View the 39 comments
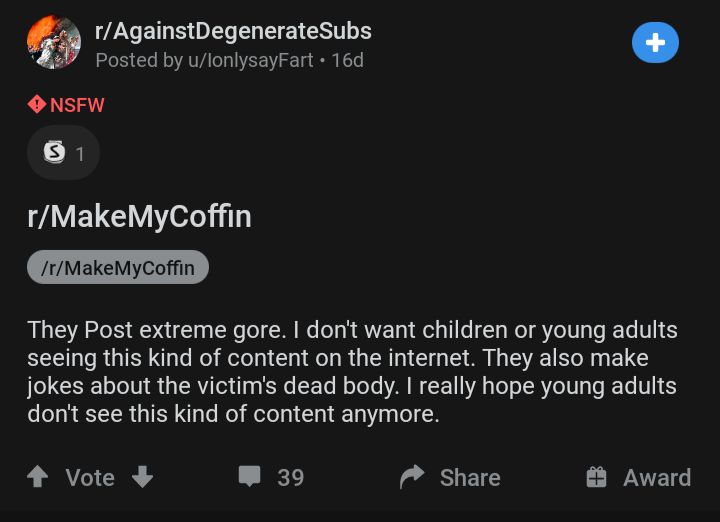Screen dimensions: 720x522 coord(290,478)
